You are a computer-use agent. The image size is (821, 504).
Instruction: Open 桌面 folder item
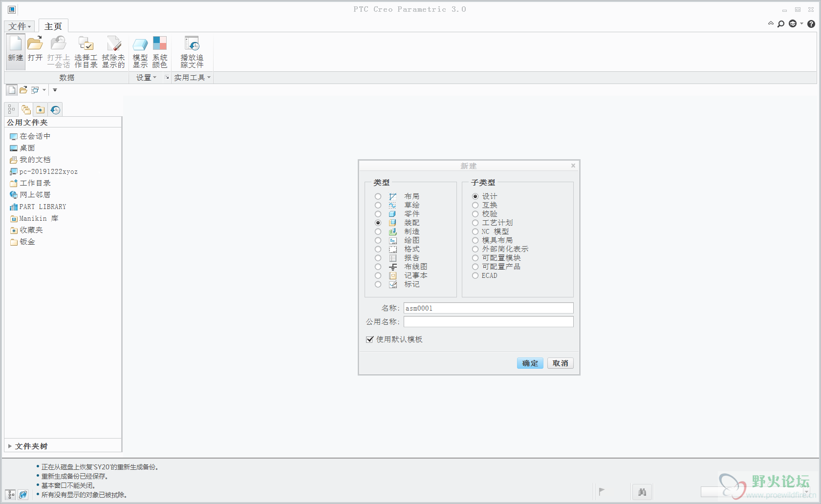[x=22, y=148]
